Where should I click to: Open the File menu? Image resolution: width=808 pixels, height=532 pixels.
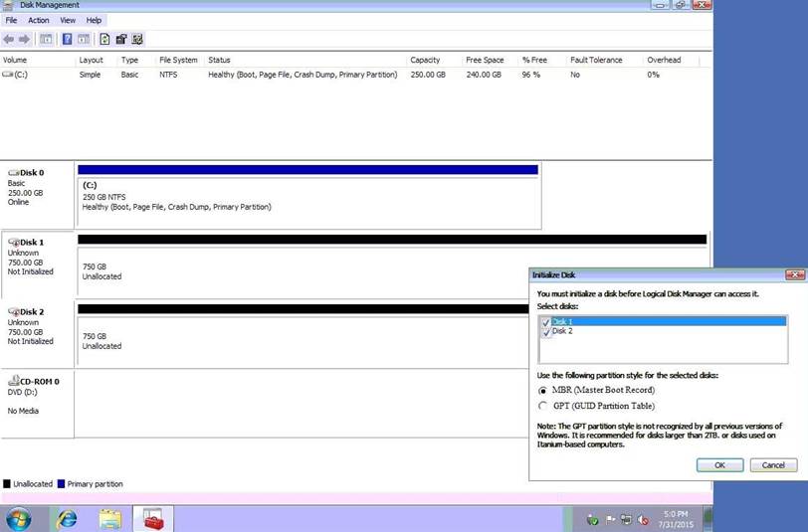coord(11,20)
